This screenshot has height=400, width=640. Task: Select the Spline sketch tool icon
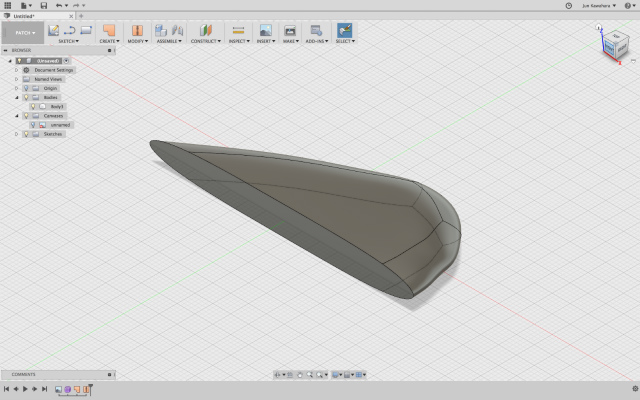tap(70, 30)
